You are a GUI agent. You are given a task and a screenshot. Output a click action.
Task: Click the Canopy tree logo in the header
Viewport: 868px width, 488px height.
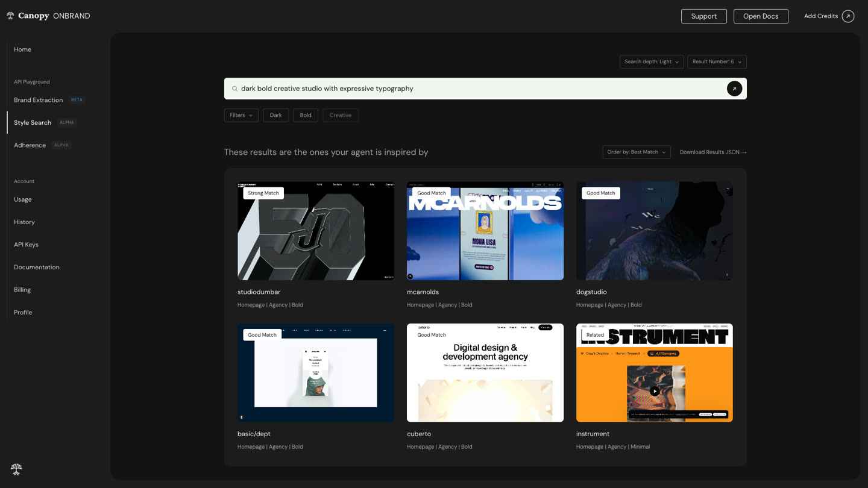coord(10,16)
